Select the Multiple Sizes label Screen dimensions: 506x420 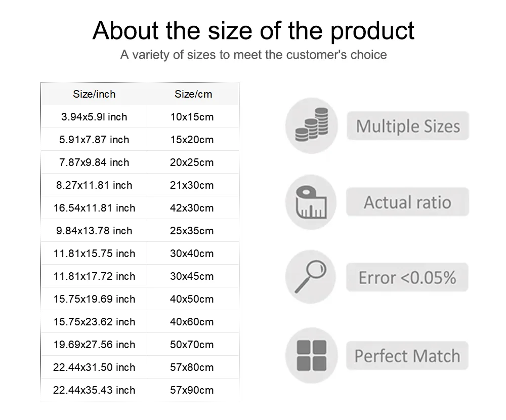[408, 126]
